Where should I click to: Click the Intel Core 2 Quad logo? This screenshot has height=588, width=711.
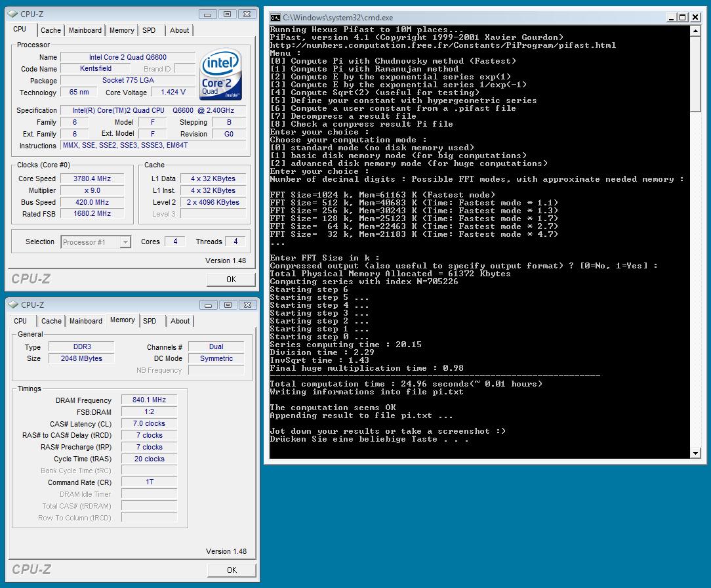coord(221,75)
